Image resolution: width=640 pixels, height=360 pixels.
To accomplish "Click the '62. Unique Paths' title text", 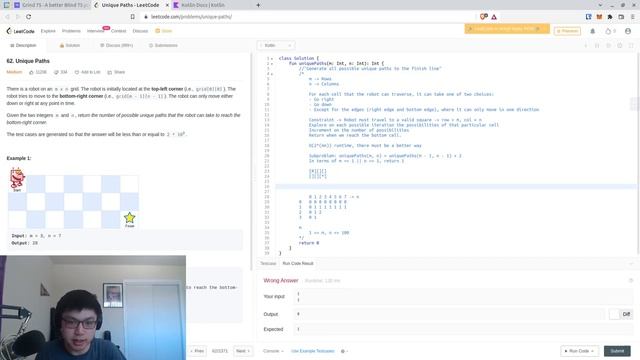I will [28, 61].
